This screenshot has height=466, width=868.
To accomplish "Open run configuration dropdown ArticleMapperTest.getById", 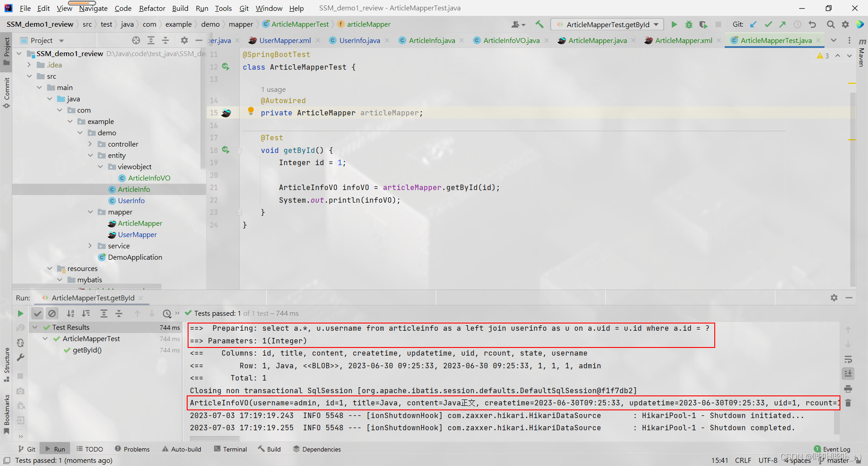I will [x=607, y=24].
